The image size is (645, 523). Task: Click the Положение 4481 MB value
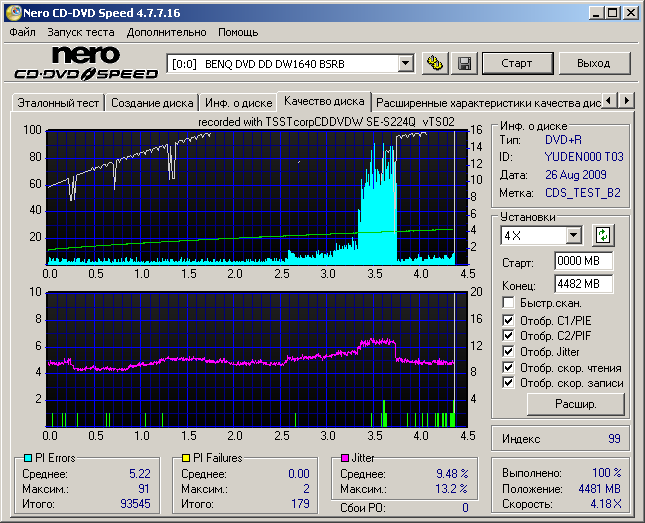click(599, 489)
